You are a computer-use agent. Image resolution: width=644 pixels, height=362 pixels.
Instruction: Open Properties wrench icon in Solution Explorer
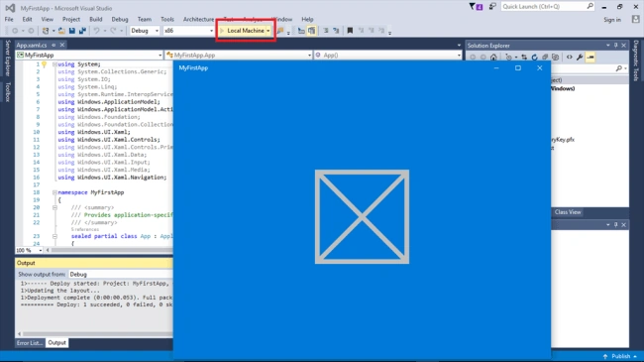tap(580, 58)
